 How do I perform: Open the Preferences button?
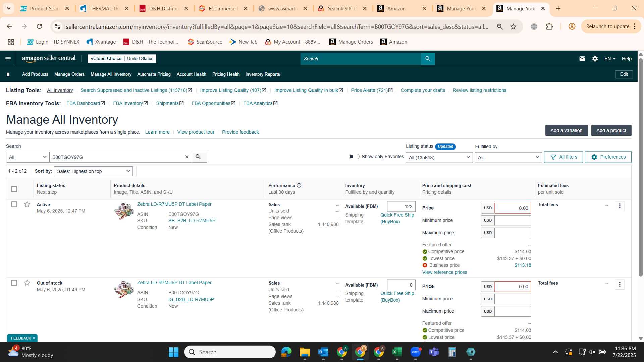coord(608,157)
